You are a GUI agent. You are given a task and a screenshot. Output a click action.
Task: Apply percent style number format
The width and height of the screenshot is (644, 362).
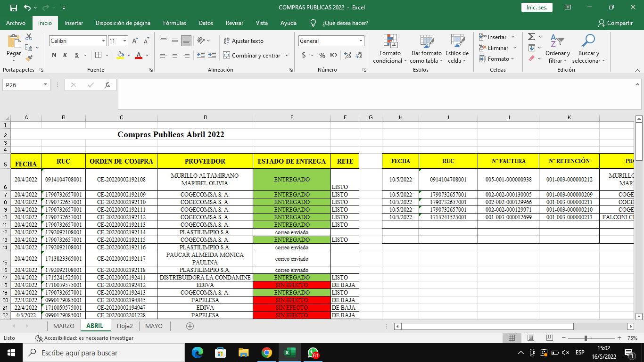point(322,55)
